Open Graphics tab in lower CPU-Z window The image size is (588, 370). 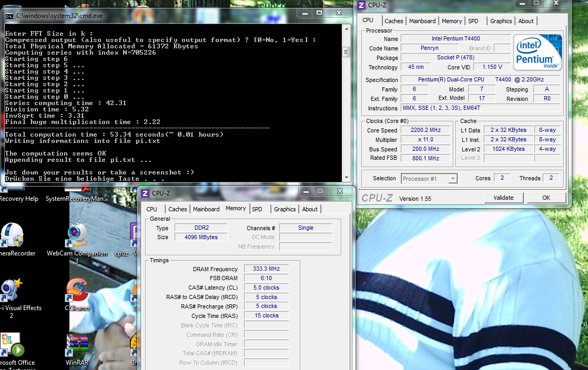285,209
